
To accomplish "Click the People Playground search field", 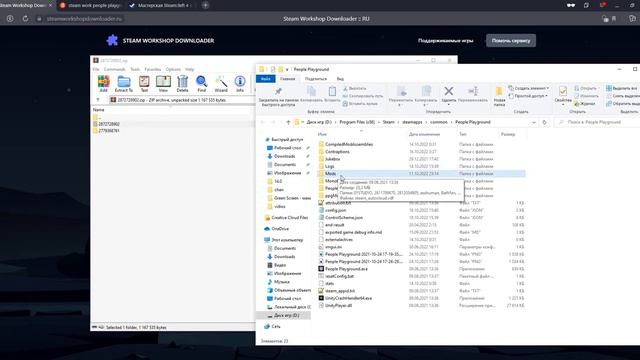I will click(597, 122).
